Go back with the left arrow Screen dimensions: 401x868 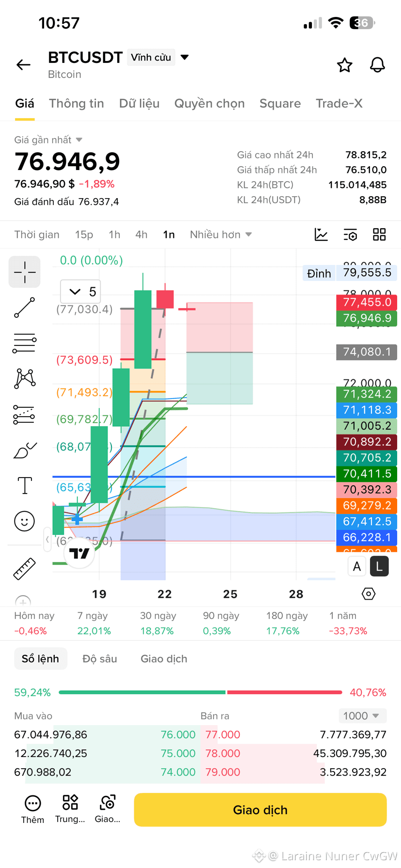click(x=23, y=64)
